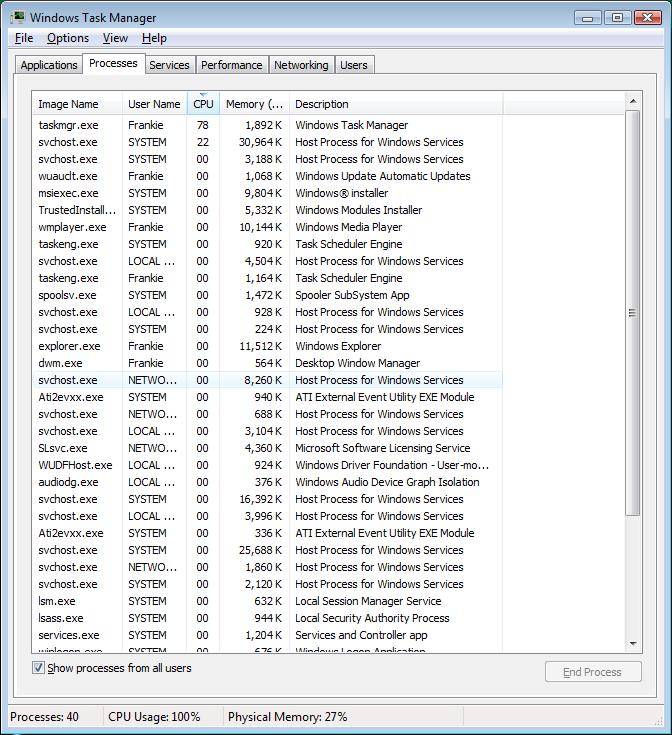The width and height of the screenshot is (672, 735).
Task: Sort by the User Name column header
Action: pos(155,104)
